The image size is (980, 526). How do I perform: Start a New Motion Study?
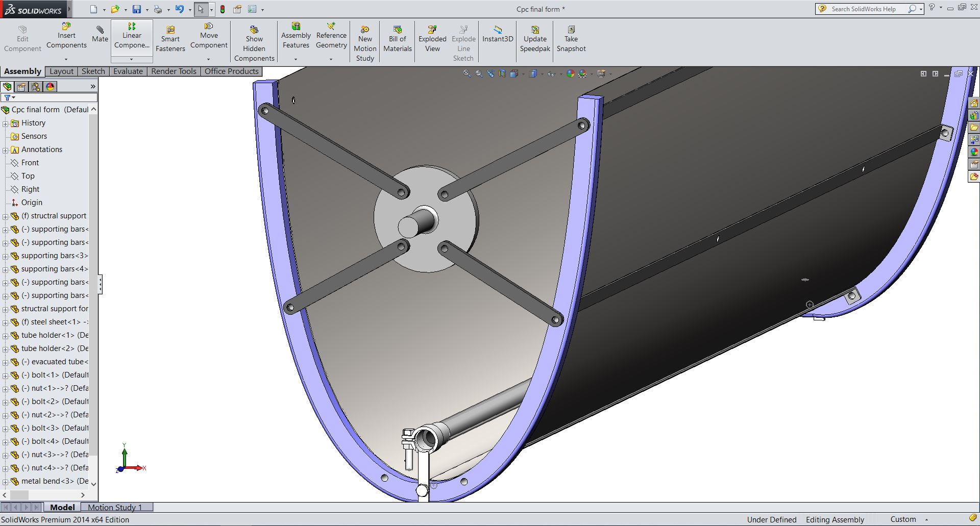[365, 43]
